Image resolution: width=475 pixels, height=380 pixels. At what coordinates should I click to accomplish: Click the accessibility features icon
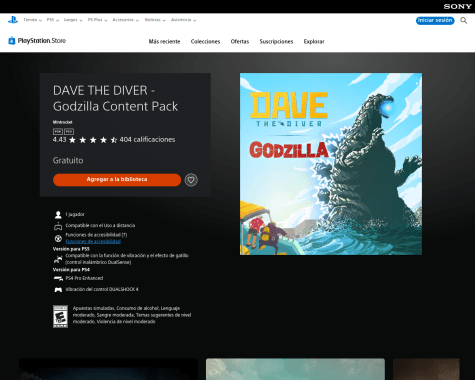58,238
